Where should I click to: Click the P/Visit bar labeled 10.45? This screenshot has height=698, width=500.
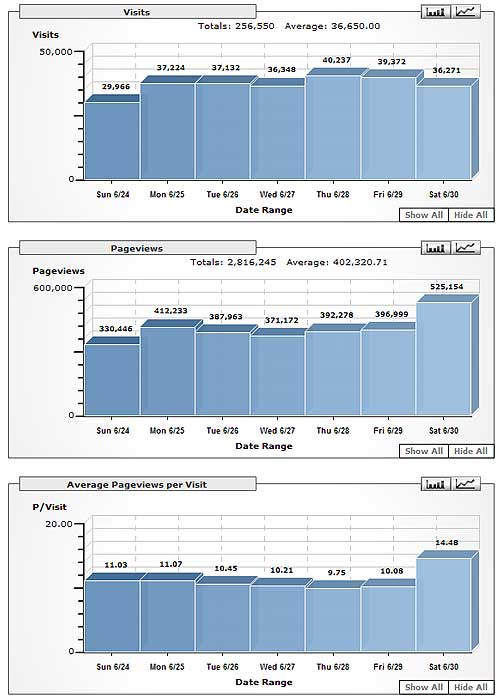(223, 618)
